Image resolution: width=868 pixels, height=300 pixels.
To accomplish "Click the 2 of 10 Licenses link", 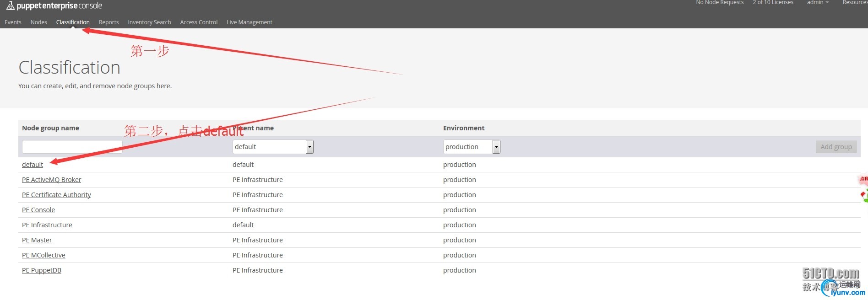I will [x=773, y=2].
